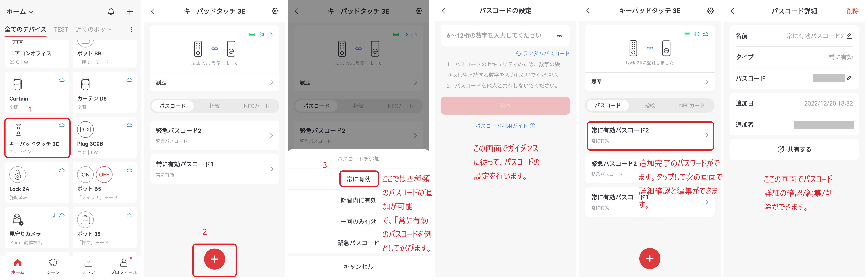Open キーパッドタッチ 3E keypad icon
Image resolution: width=868 pixels, height=280 pixels.
pos(19,130)
